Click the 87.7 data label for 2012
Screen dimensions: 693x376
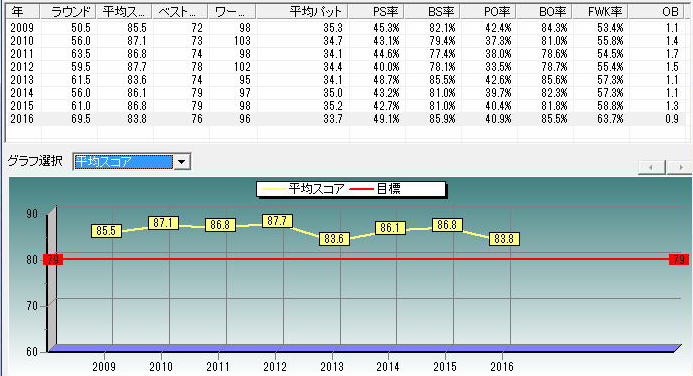[277, 221]
